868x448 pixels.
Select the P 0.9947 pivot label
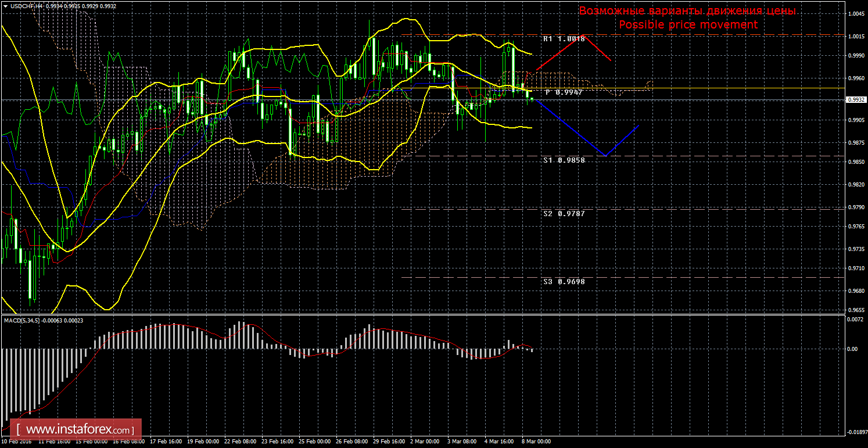coord(564,92)
